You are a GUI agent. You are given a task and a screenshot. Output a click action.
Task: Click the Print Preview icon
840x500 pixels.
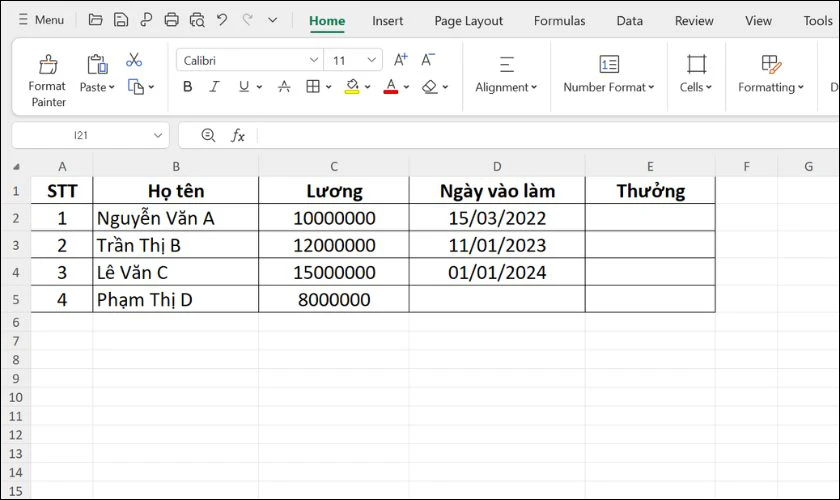pos(197,20)
